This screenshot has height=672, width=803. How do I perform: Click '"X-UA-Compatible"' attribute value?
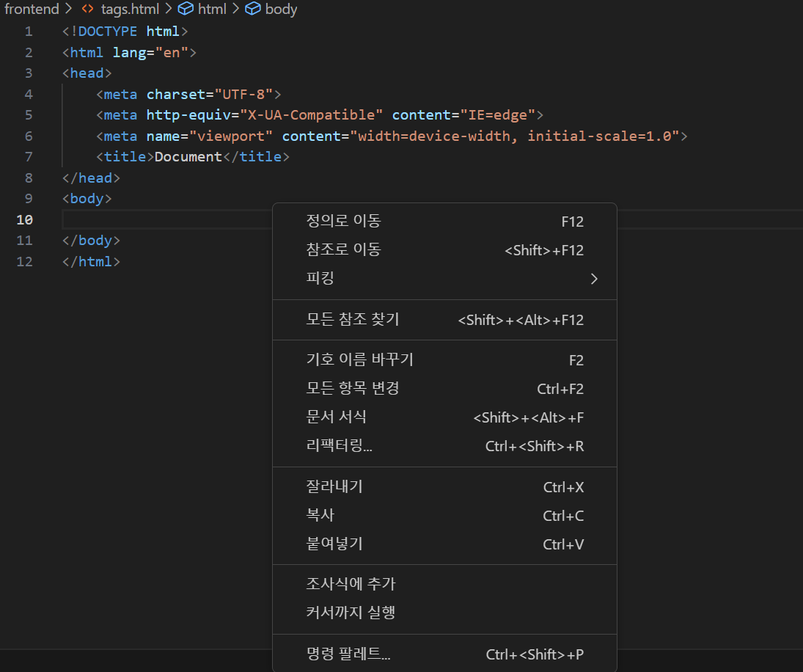click(x=312, y=115)
